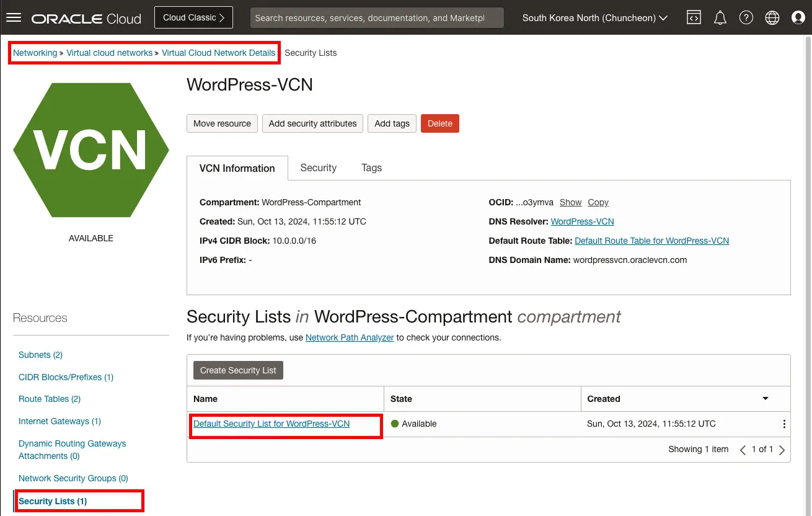Click Create Security List button

click(238, 370)
